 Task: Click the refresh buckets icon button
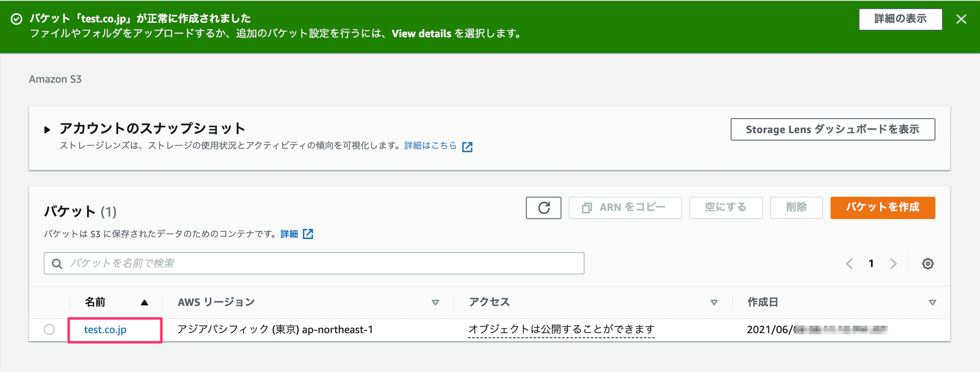click(x=543, y=207)
